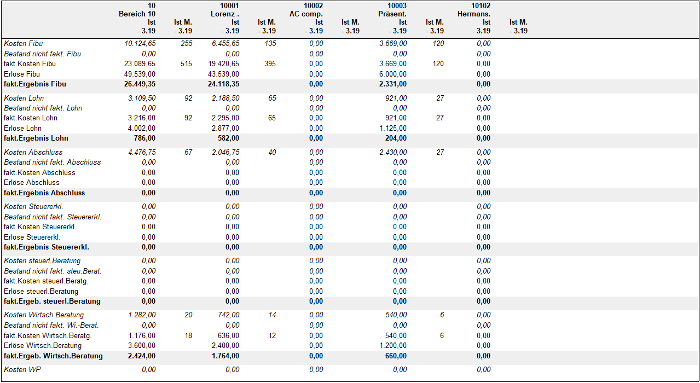Viewport: 700px width, 383px height.
Task: Click the 'Kosten Lohn' row label
Action: tap(24, 98)
